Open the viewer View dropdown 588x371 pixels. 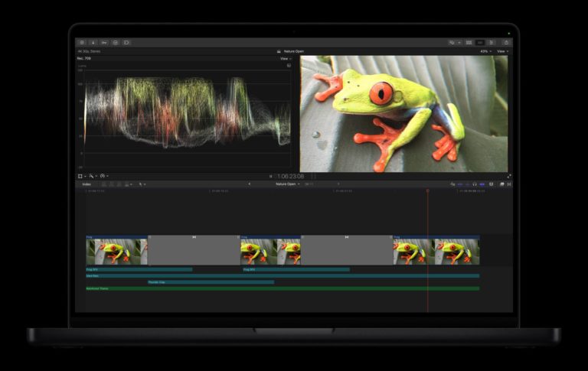coord(503,51)
